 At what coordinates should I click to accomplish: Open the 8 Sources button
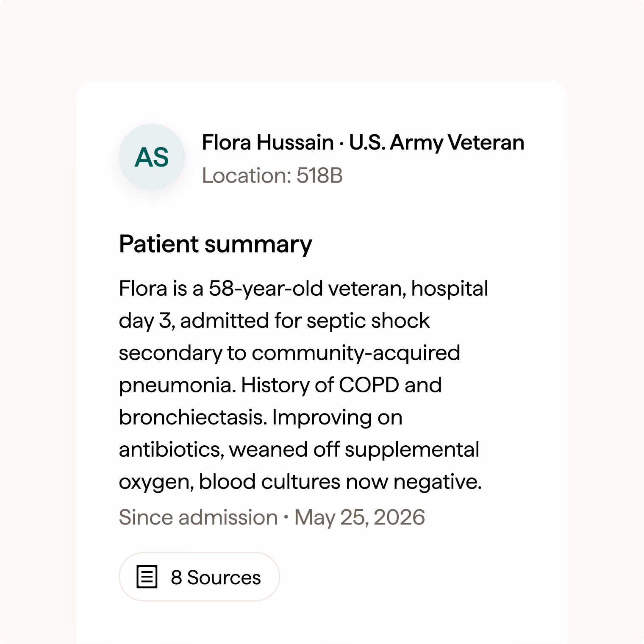pyautogui.click(x=199, y=577)
